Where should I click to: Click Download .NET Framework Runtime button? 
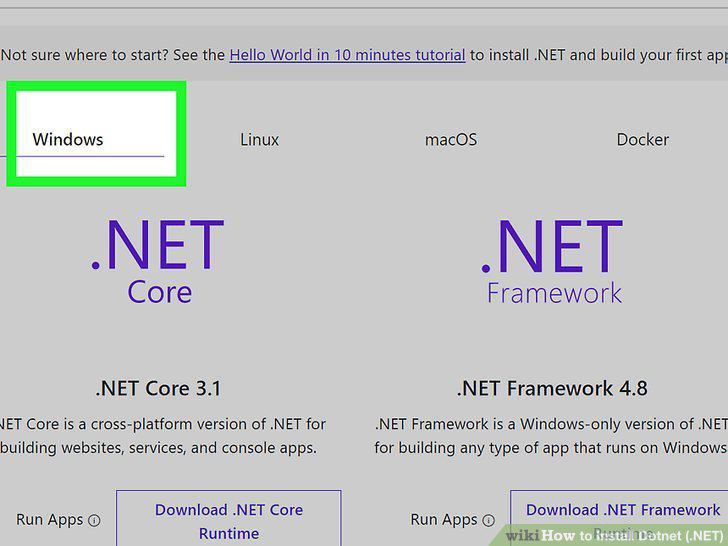[619, 518]
